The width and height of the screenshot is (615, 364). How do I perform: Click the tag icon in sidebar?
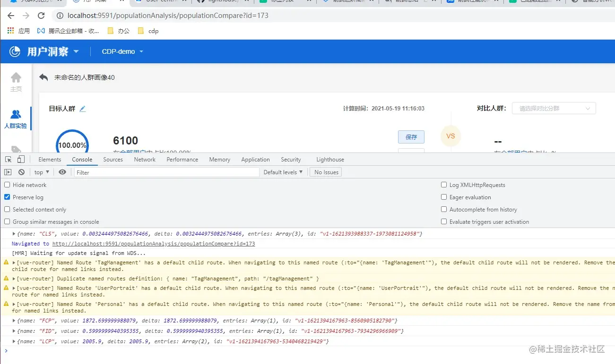click(x=16, y=149)
